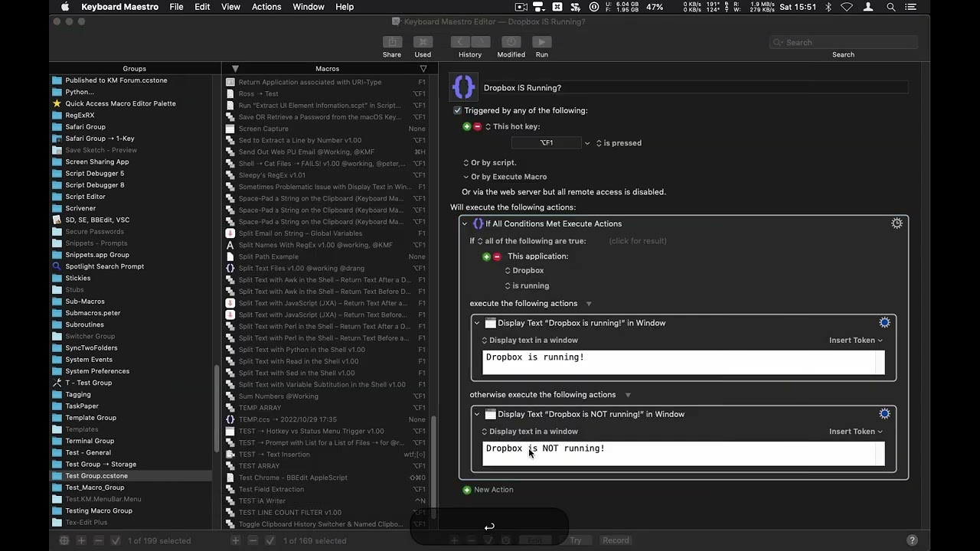Remove the hot key trigger (red minus)
This screenshot has width=980, height=551.
coord(477,126)
